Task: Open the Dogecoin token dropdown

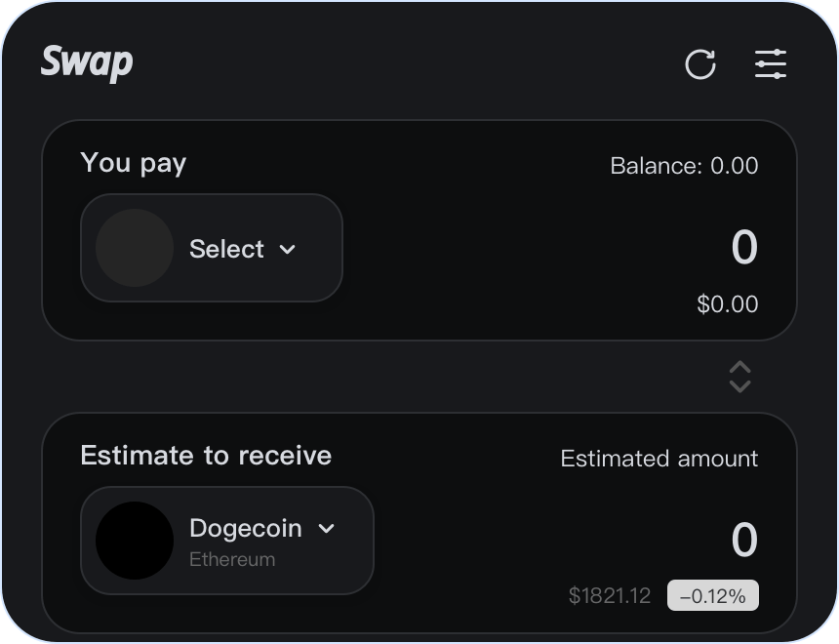Action: click(x=246, y=529)
